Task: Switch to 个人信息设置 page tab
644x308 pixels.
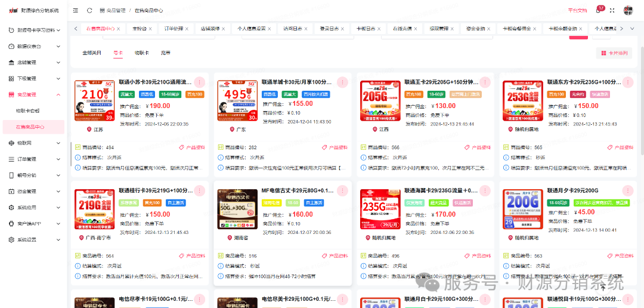Action: click(x=252, y=29)
